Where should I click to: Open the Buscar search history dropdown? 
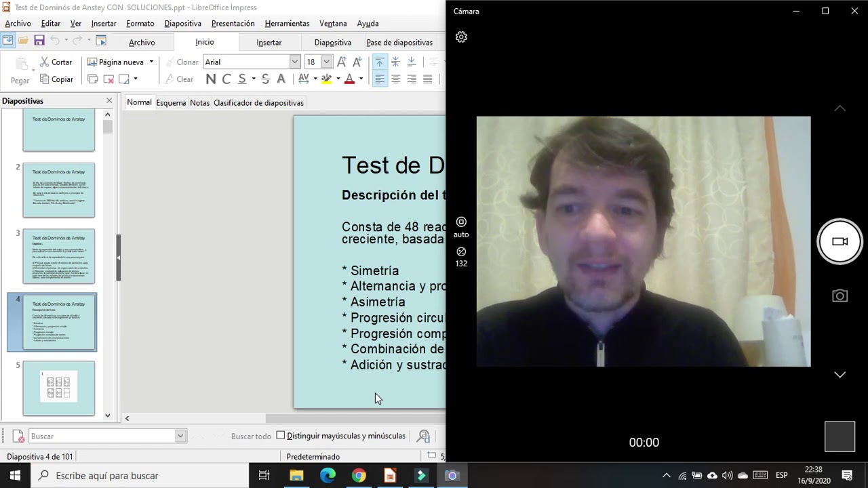[180, 436]
